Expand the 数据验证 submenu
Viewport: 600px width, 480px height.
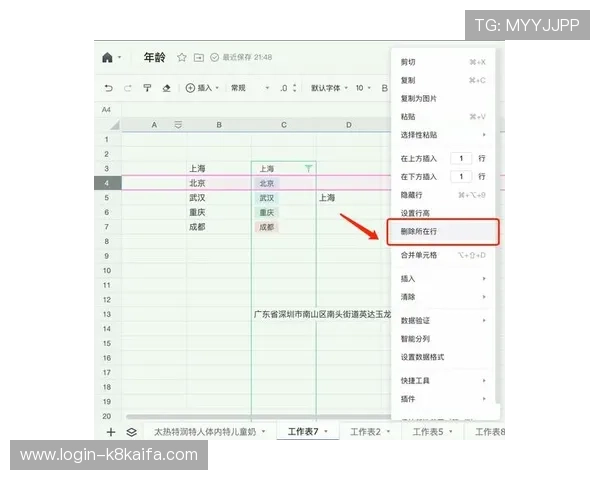[x=443, y=320]
